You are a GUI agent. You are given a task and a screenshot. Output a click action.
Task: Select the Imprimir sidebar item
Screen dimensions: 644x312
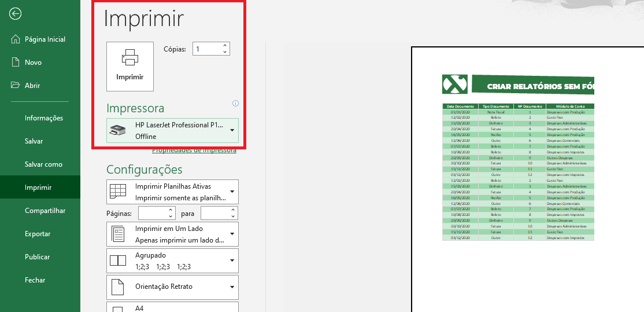[x=40, y=188]
